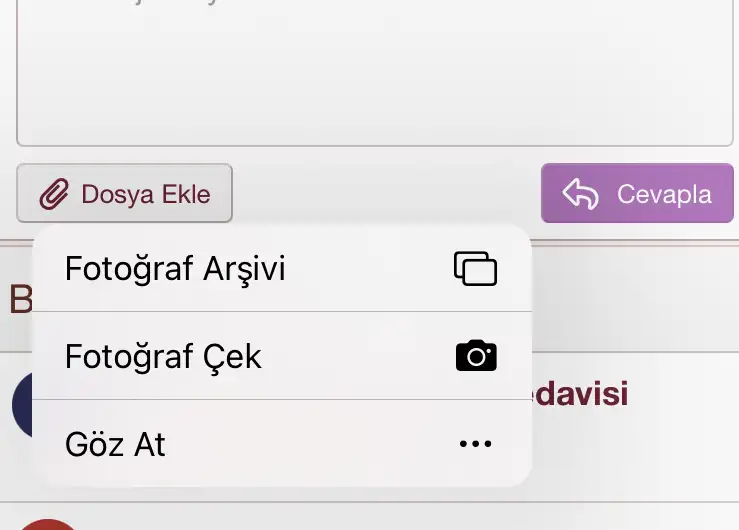Click the list row right of the red avatar
The image size is (739, 530).
400,518
